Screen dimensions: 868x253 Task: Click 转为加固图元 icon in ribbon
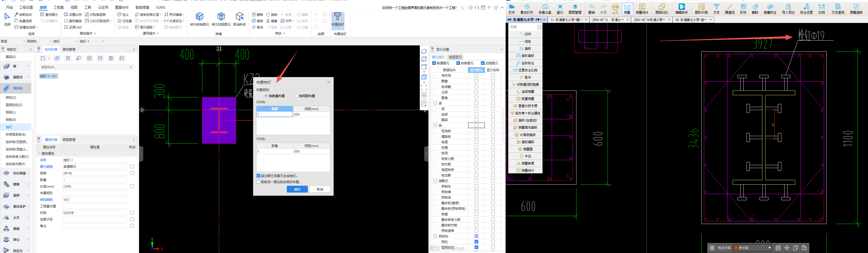[221, 19]
